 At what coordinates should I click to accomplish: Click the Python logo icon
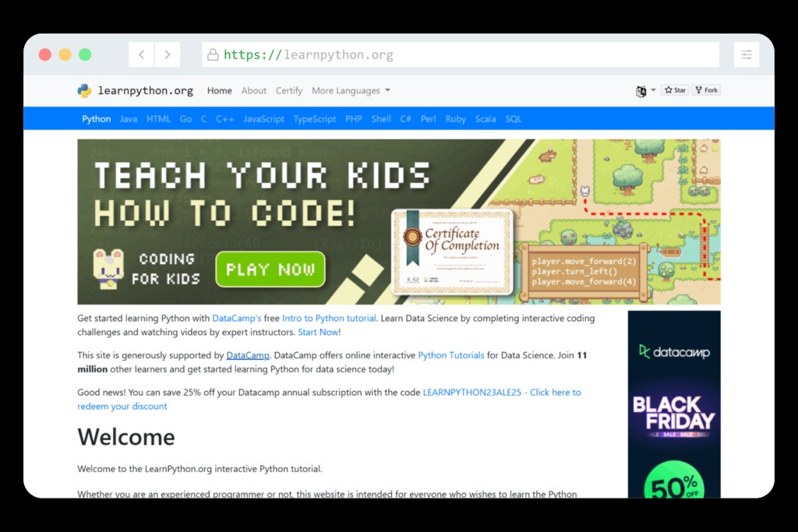coord(84,90)
